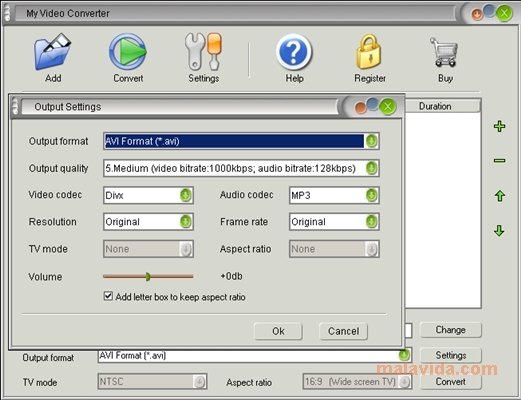Close the My Video Converter window
This screenshot has height=400, width=521.
tap(504, 13)
